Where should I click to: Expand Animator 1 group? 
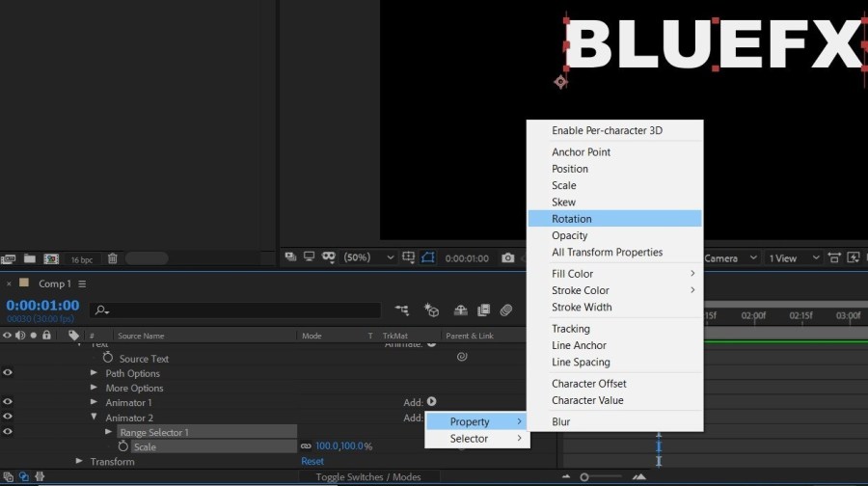point(94,402)
